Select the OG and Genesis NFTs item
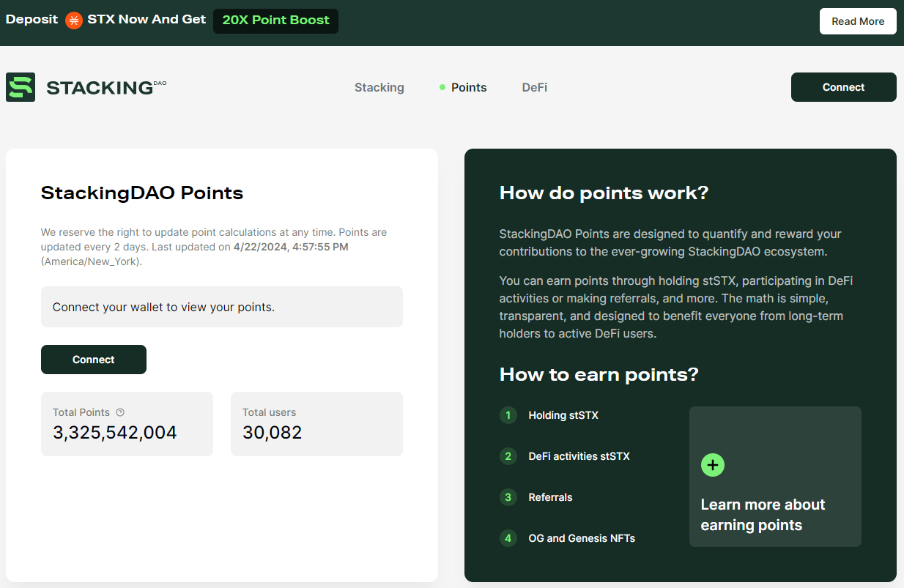 [x=582, y=538]
